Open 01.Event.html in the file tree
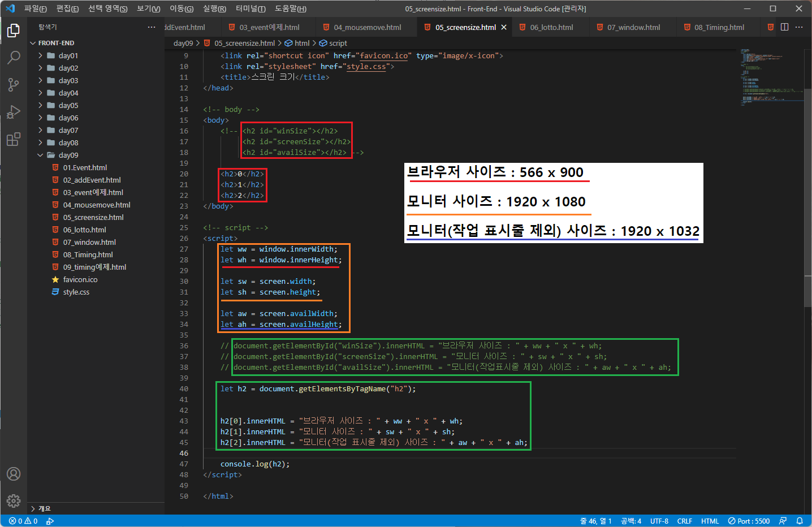The width and height of the screenshot is (812, 527). (85, 167)
